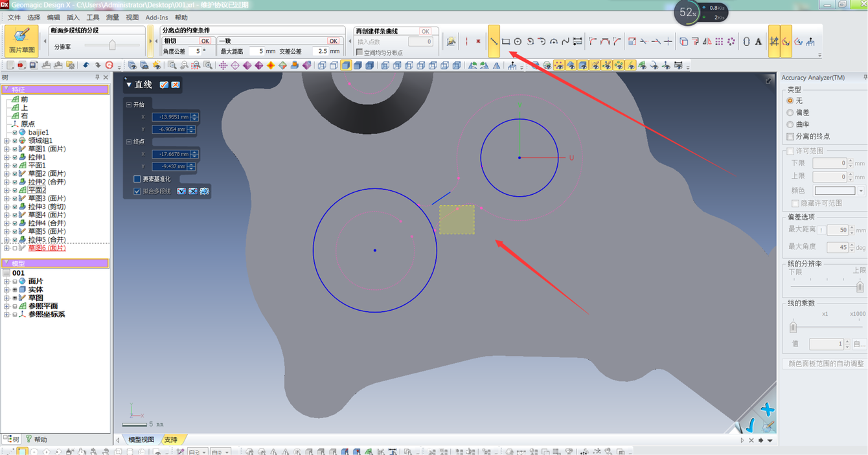
Task: Pin the 树 tree panel
Action: tap(97, 77)
